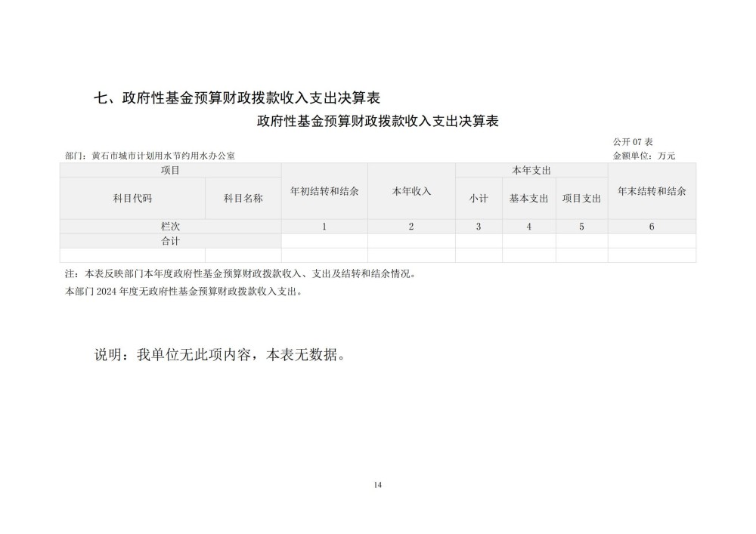The height and width of the screenshot is (534, 756).
Task: Select the 小计 sub-header cell
Action: pos(479,199)
